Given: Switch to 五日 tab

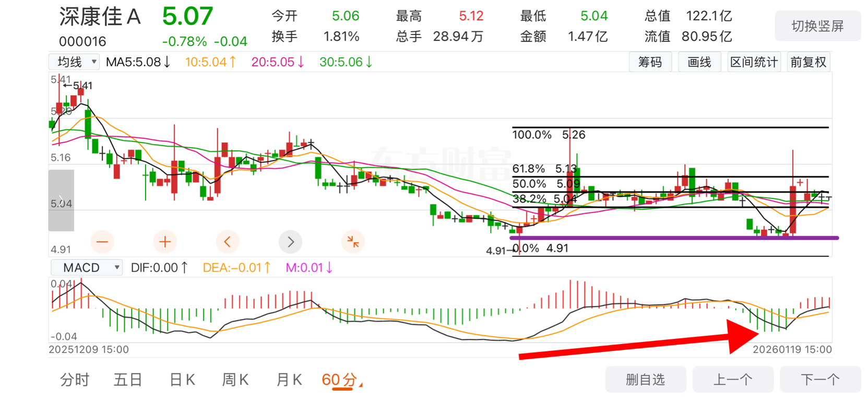Looking at the screenshot, I should (128, 380).
